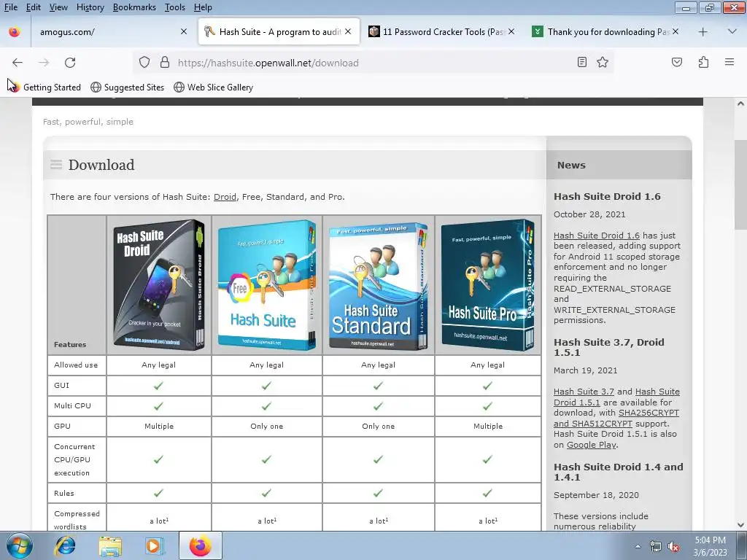
Task: Open the Suggested Sites bookmark
Action: [127, 87]
